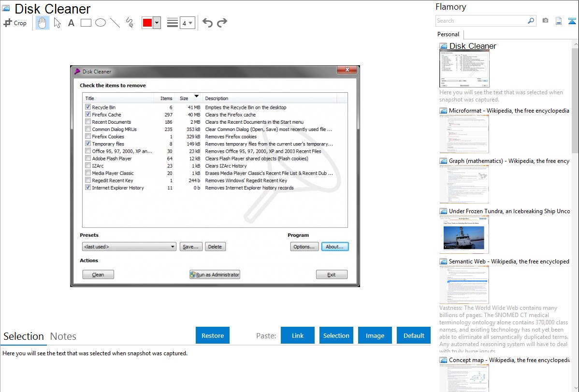579x392 pixels.
Task: Select the straight line tool
Action: point(115,23)
